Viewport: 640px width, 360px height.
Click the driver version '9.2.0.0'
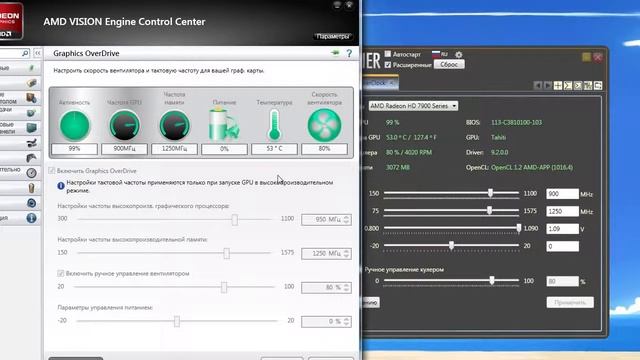coord(499,153)
